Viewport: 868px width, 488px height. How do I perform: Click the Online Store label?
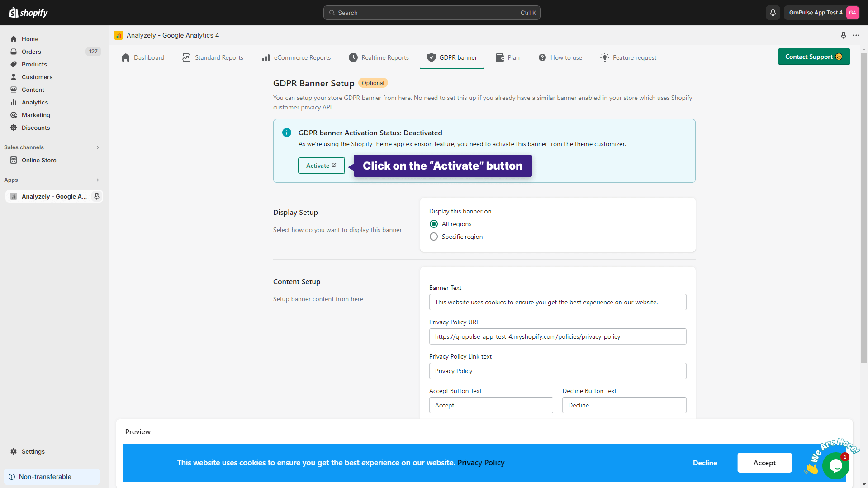pos(39,160)
